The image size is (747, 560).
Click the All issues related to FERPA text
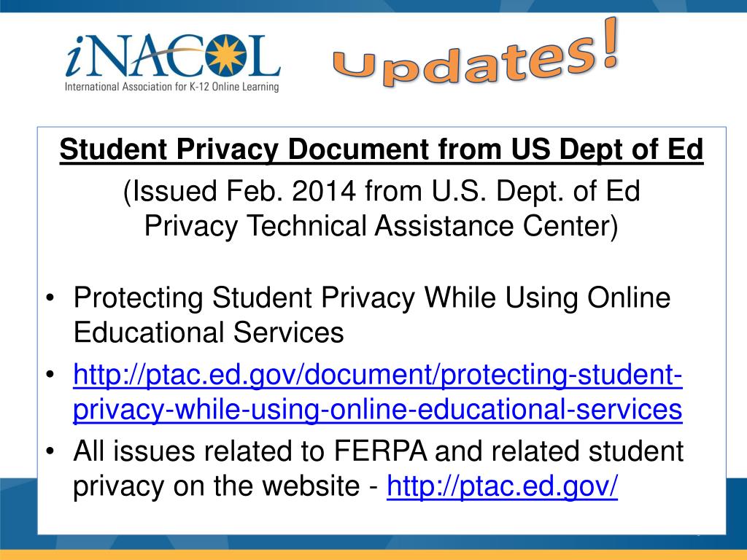(x=379, y=451)
